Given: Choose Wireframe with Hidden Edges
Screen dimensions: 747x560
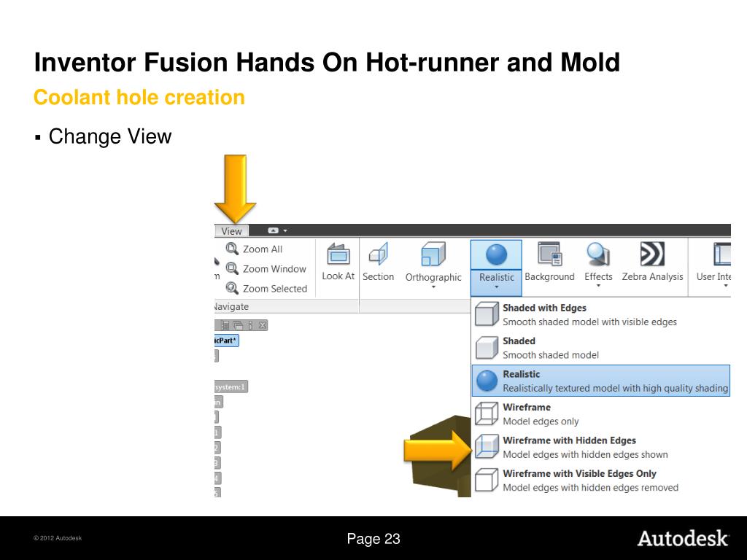Looking at the screenshot, I should [x=601, y=447].
